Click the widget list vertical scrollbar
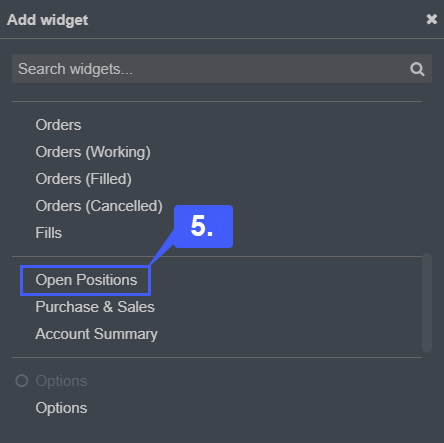 [427, 303]
